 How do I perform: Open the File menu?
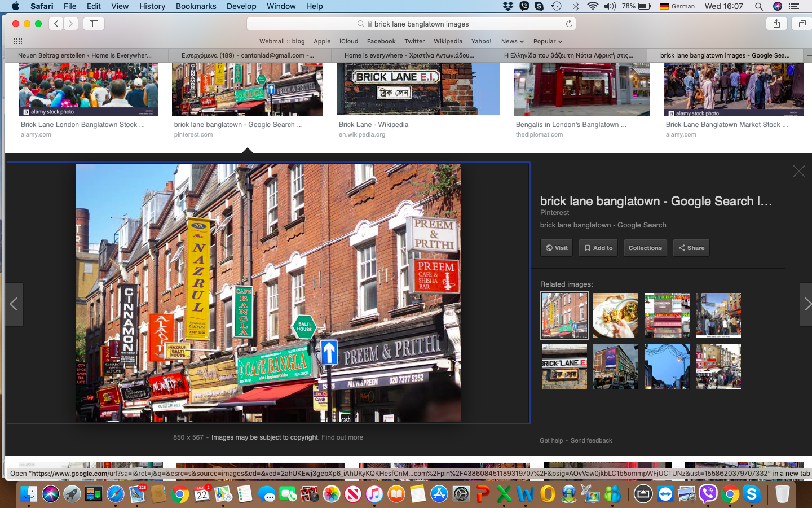click(x=70, y=6)
